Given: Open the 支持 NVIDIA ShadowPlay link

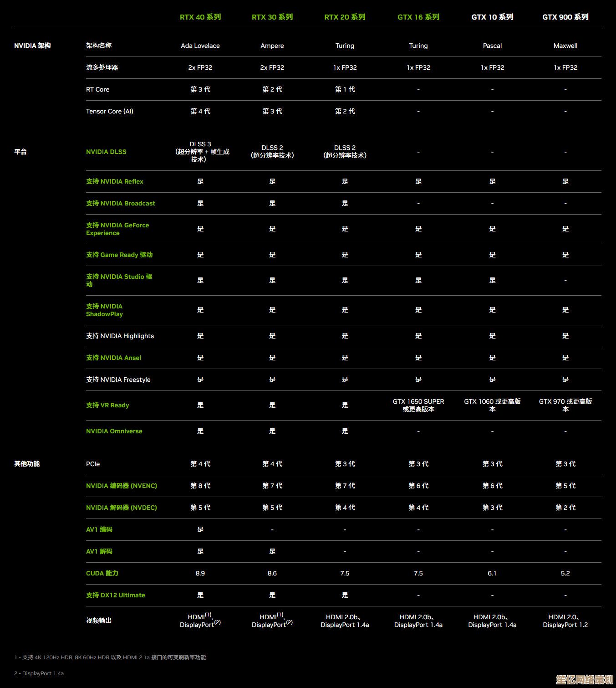Looking at the screenshot, I should pyautogui.click(x=105, y=310).
